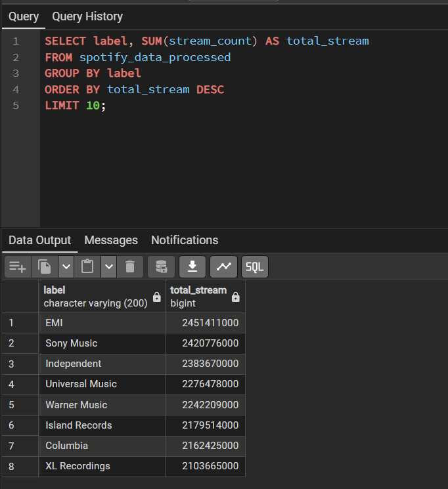This screenshot has height=489, width=448.
Task: Select result row number 4
Action: pos(20,384)
